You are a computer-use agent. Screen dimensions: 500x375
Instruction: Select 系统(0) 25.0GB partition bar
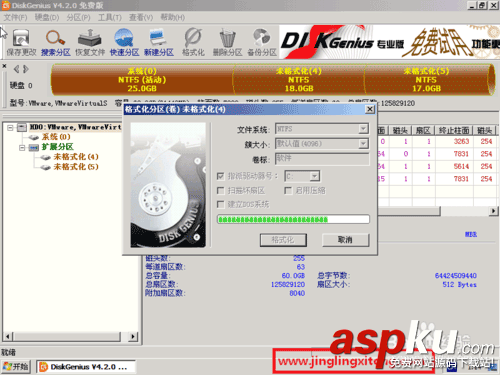pyautogui.click(x=142, y=80)
